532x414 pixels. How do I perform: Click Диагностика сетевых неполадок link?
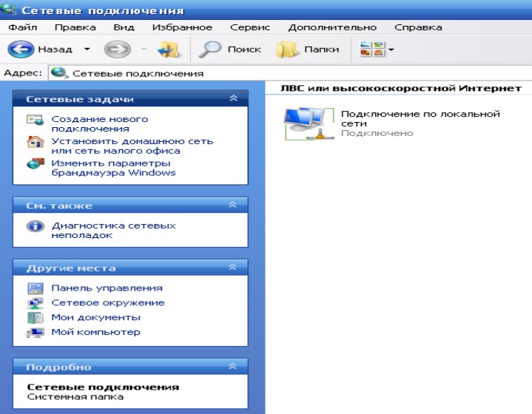click(x=113, y=230)
